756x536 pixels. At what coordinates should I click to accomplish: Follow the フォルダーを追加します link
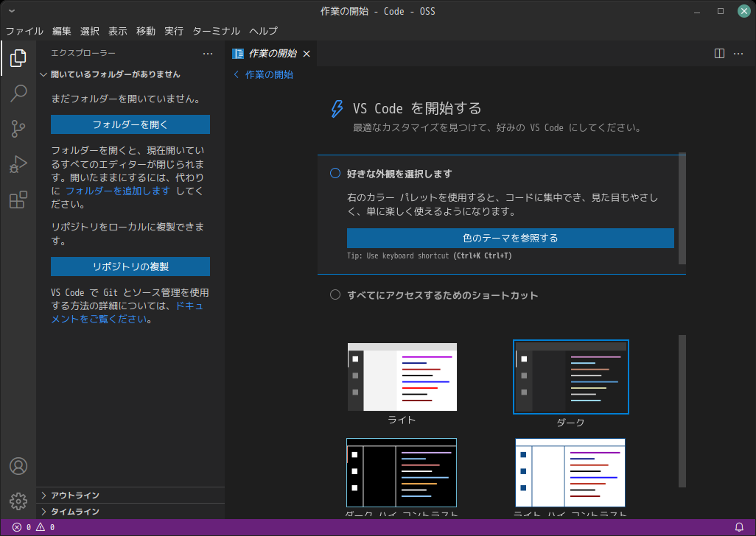point(118,191)
